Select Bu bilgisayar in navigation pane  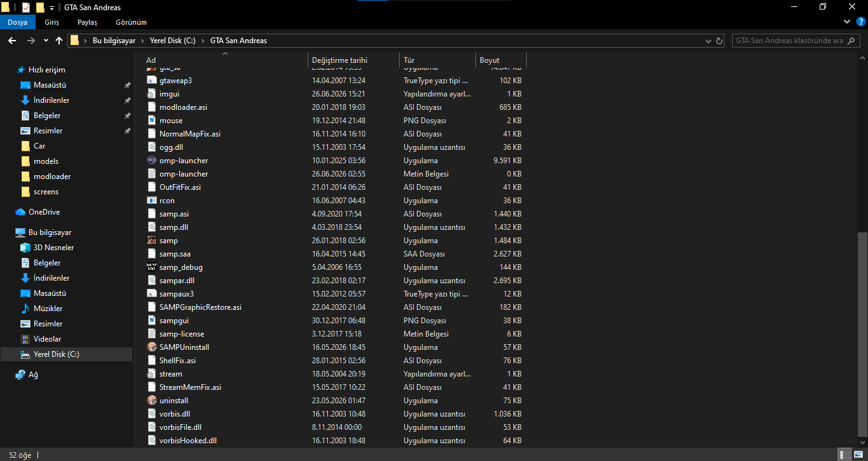click(50, 232)
